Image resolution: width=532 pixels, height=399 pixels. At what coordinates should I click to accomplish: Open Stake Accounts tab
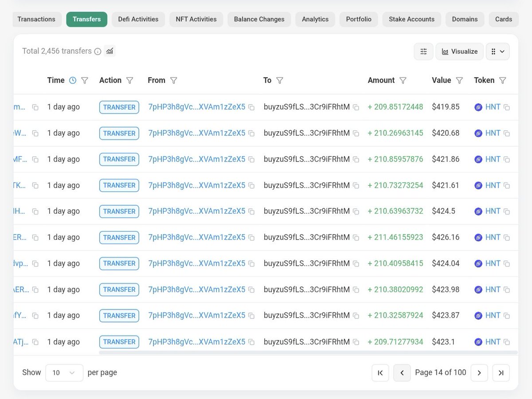[x=412, y=20]
